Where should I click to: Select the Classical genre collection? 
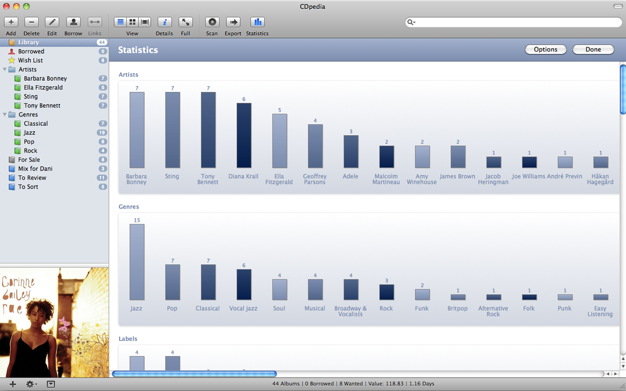pos(54,124)
